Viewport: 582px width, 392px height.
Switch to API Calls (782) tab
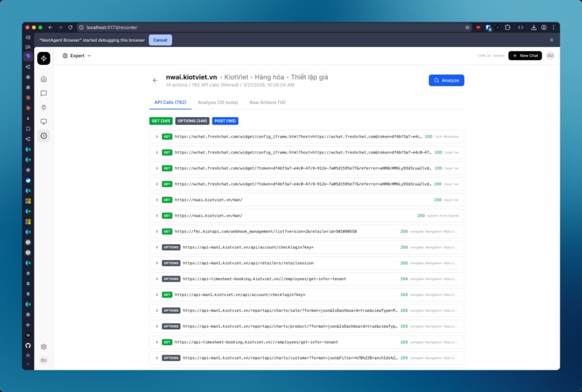coord(170,103)
